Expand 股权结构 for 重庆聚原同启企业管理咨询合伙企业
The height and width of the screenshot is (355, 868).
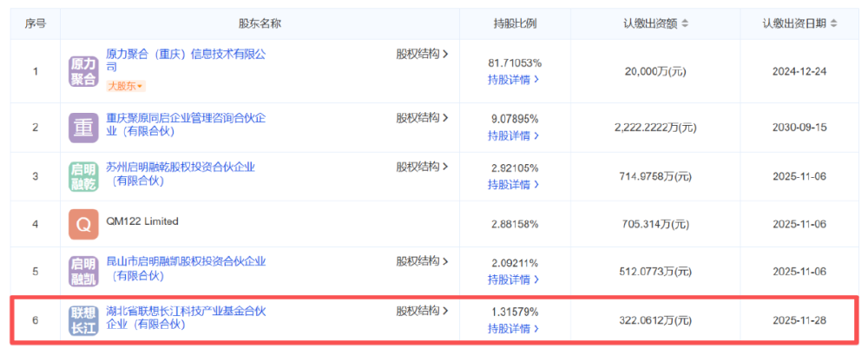(422, 117)
